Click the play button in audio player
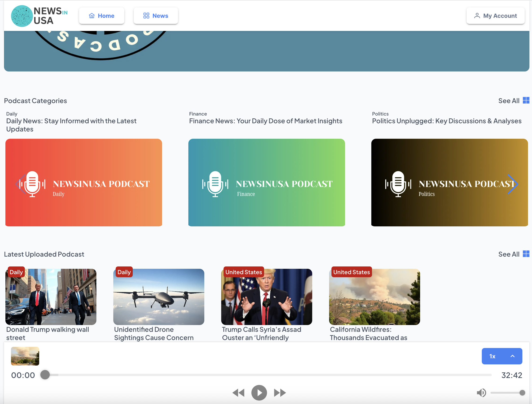This screenshot has width=532, height=404. tap(259, 393)
